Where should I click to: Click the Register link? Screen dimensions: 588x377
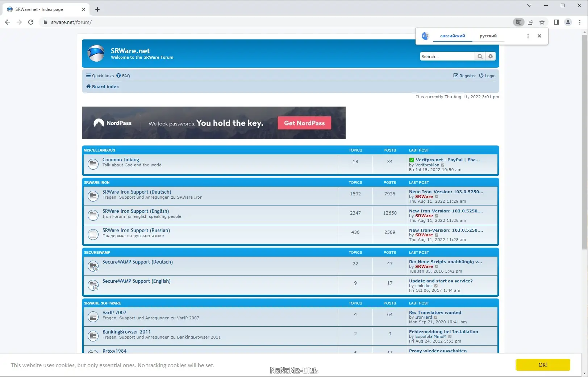click(x=464, y=76)
